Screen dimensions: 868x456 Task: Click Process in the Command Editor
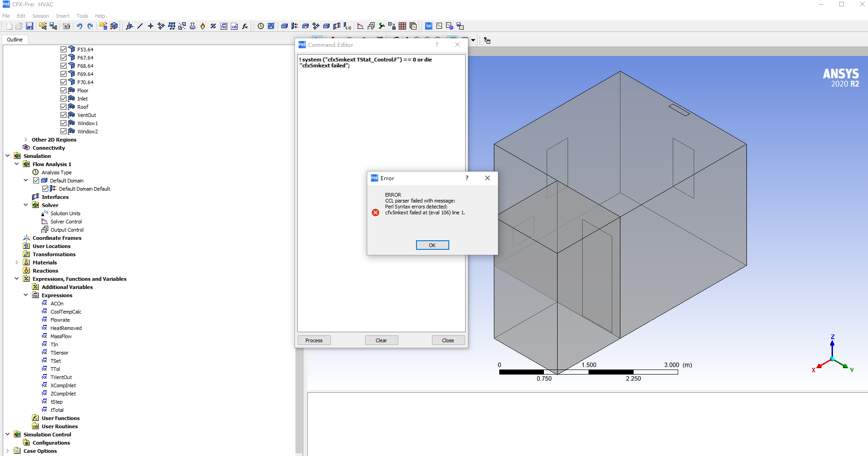click(x=314, y=340)
